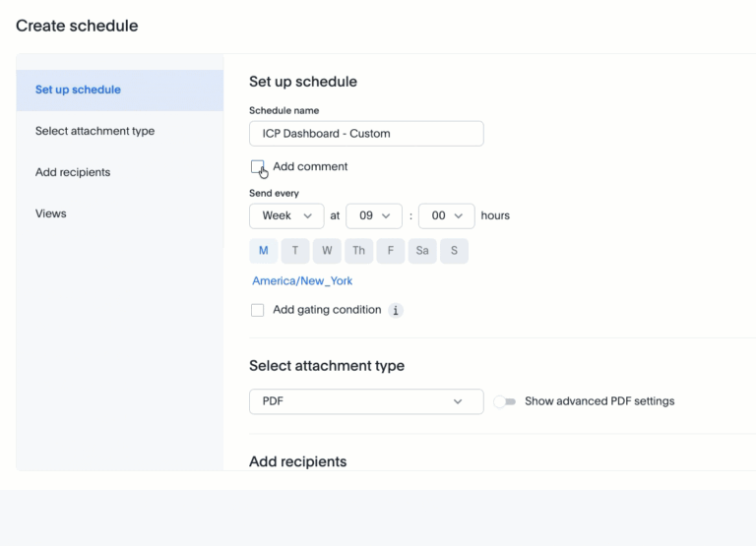The width and height of the screenshot is (756, 546).
Task: Select Saturday day button
Action: click(422, 251)
